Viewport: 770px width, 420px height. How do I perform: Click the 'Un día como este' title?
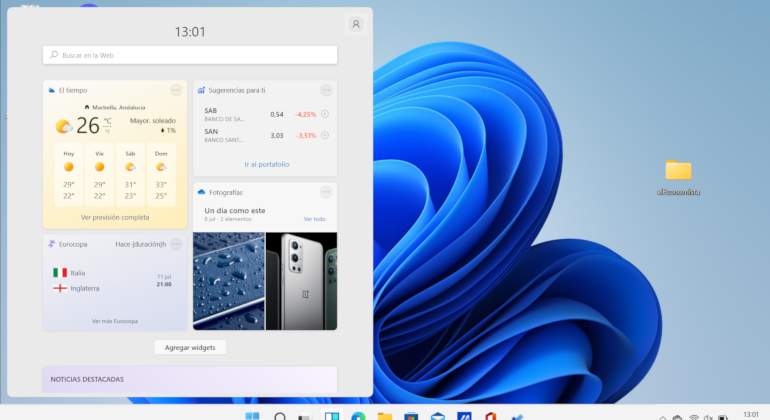point(235,210)
